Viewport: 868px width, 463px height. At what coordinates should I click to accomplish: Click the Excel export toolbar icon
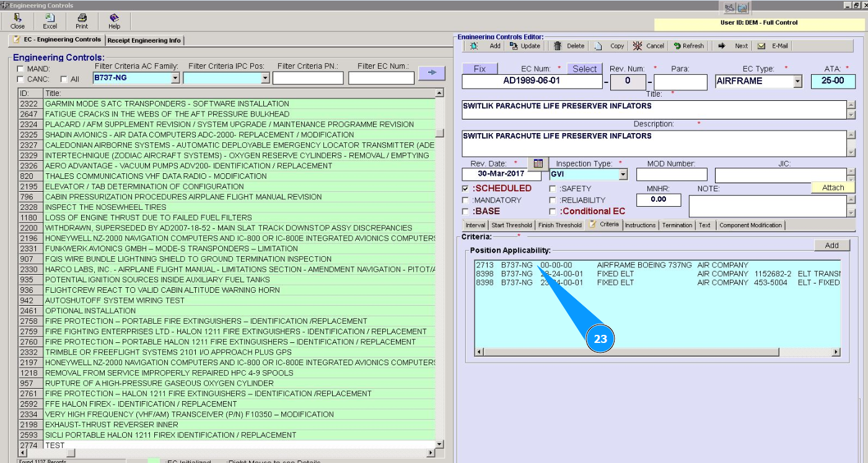[x=50, y=21]
